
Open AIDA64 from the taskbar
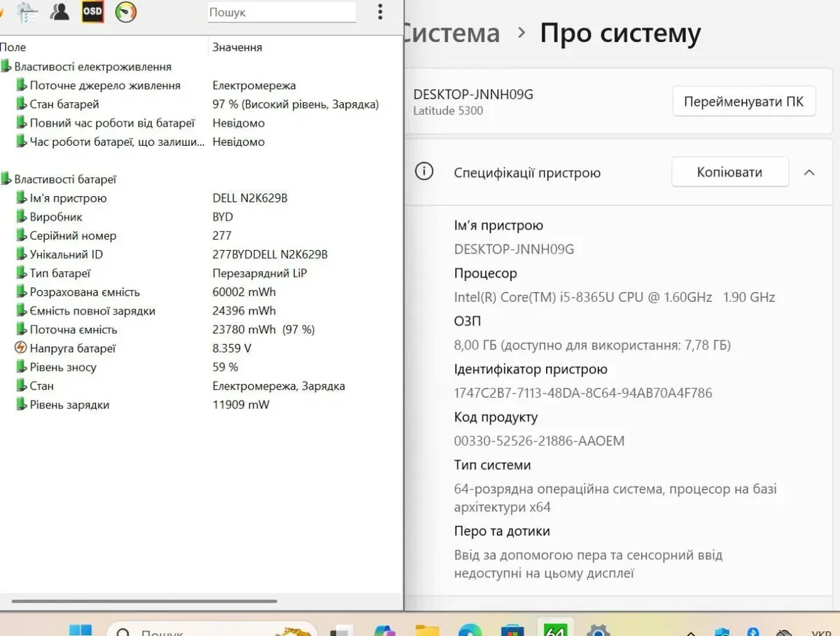[x=554, y=628]
